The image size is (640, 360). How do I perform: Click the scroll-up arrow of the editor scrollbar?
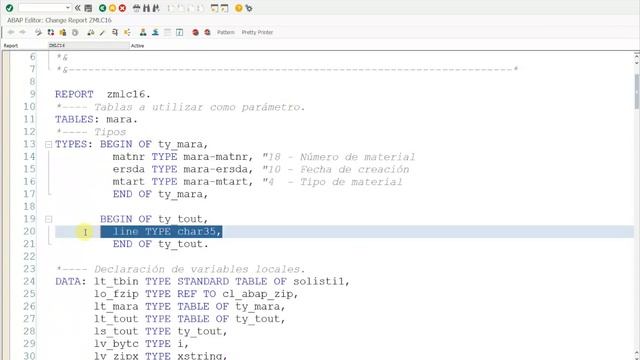tap(637, 55)
